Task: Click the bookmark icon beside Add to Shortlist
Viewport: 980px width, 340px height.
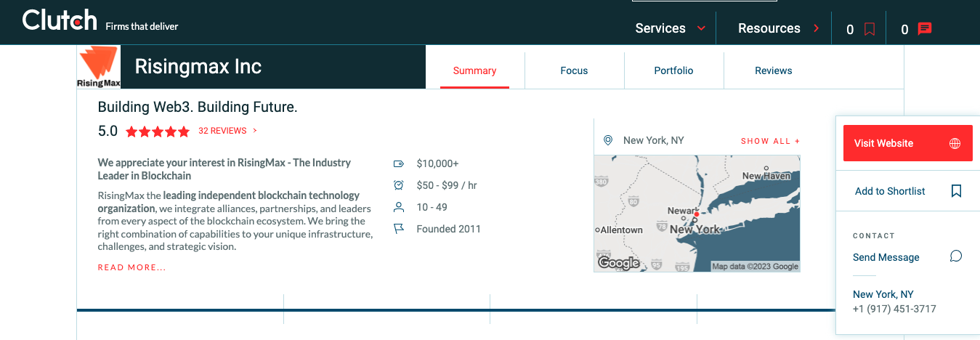Action: [957, 191]
